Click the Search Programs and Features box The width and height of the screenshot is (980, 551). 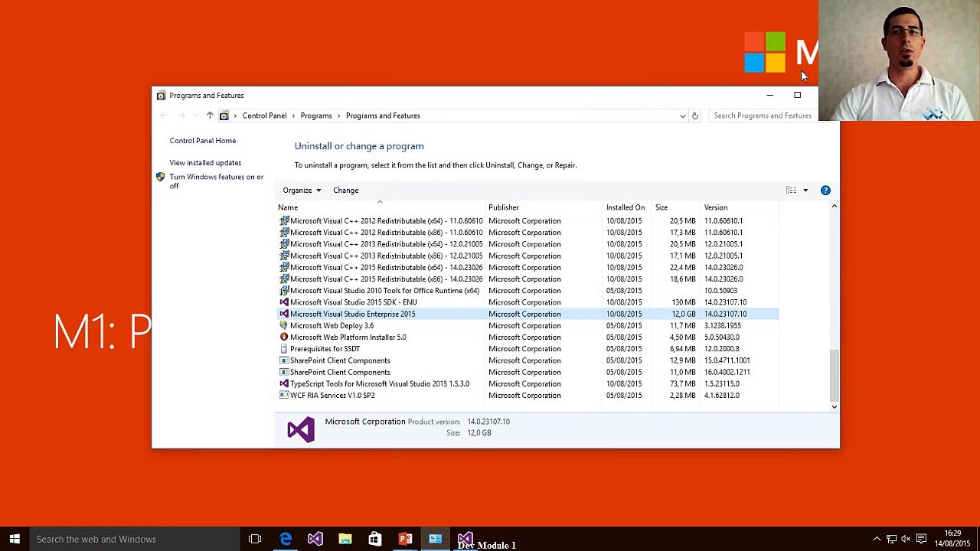[763, 116]
